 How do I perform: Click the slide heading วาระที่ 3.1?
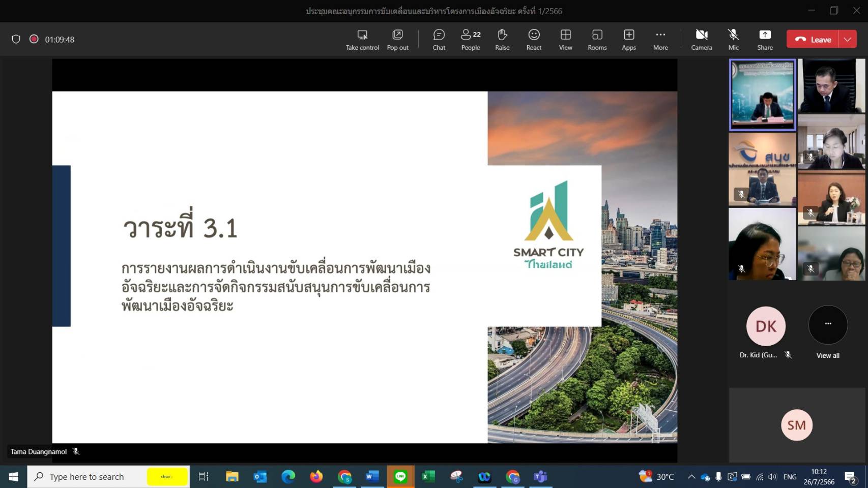[180, 225]
